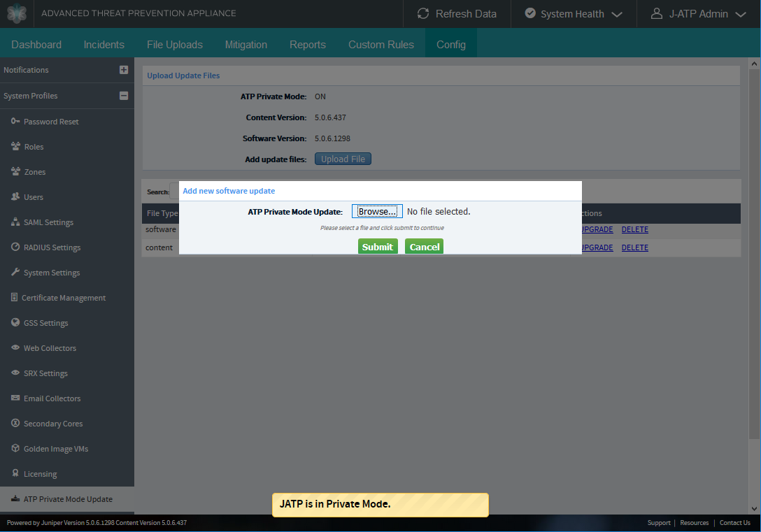
Task: Click DELETE for the software row
Action: (x=635, y=229)
